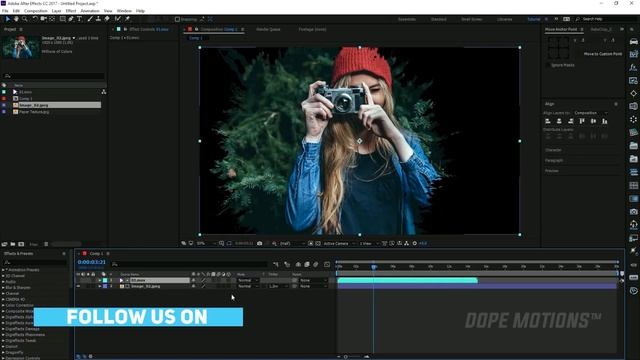Image resolution: width=640 pixels, height=360 pixels.
Task: Toggle visibility eye of Image_02.jpeg layer
Action: (x=78, y=287)
